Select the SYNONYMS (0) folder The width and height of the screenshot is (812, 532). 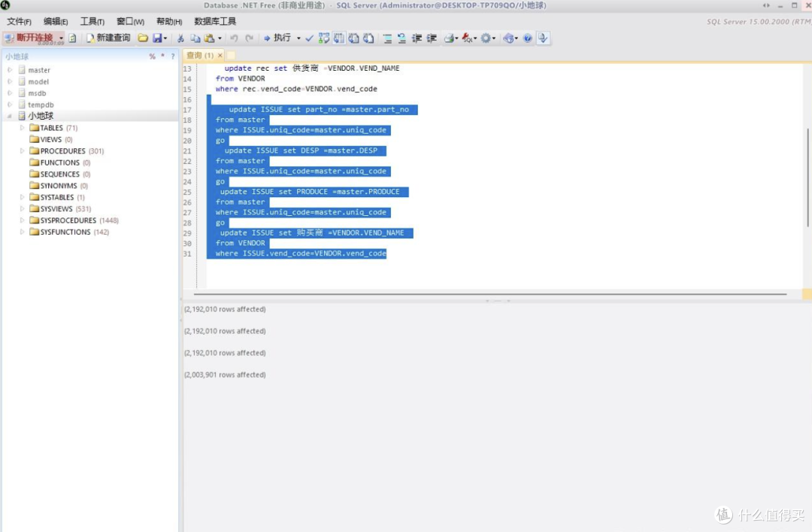coord(59,186)
